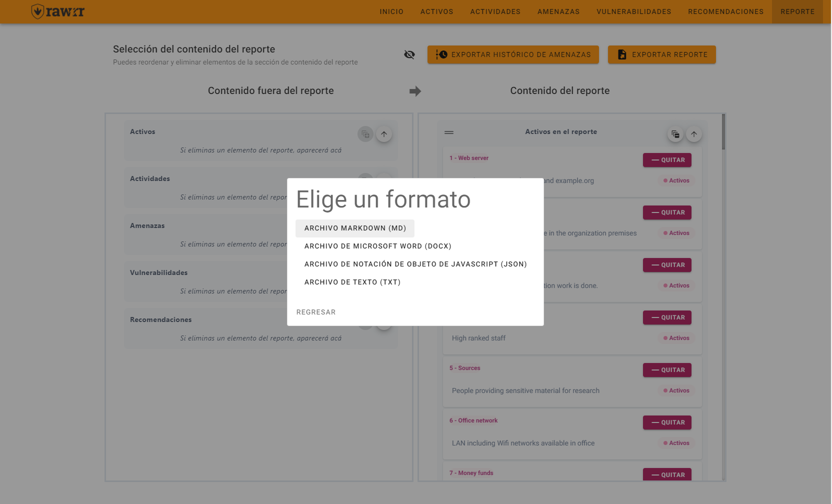Click the Exportar reporte button
The image size is (832, 504).
pyautogui.click(x=662, y=54)
